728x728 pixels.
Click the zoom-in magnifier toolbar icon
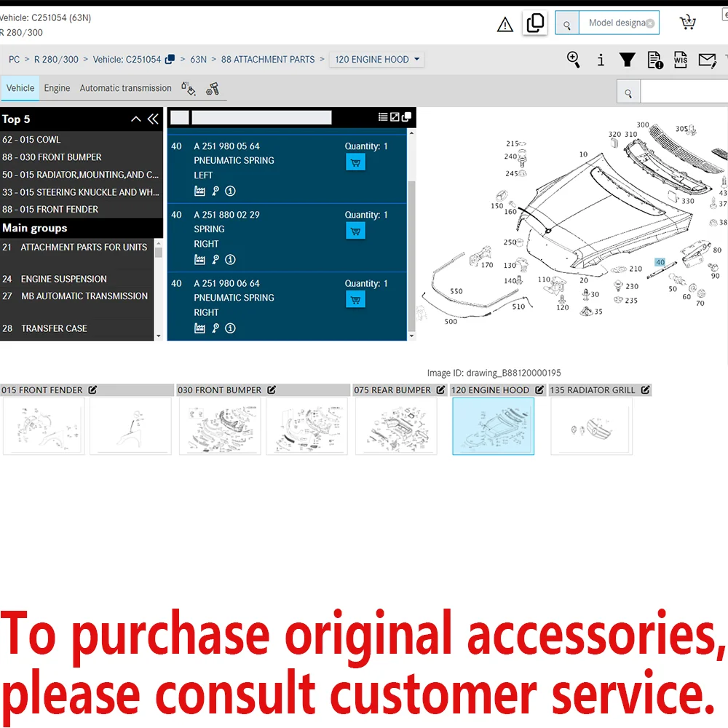pyautogui.click(x=574, y=60)
